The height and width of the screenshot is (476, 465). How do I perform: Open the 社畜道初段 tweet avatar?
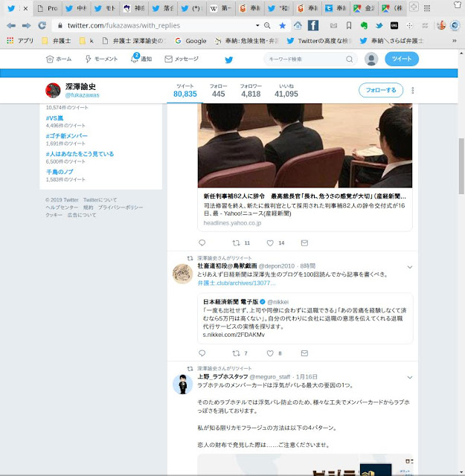pos(182,274)
